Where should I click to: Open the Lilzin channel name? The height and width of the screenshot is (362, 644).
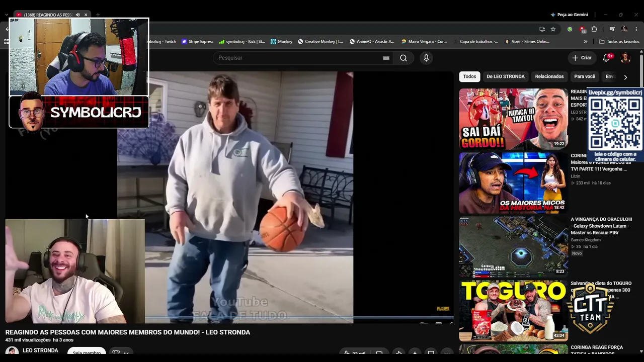576,176
